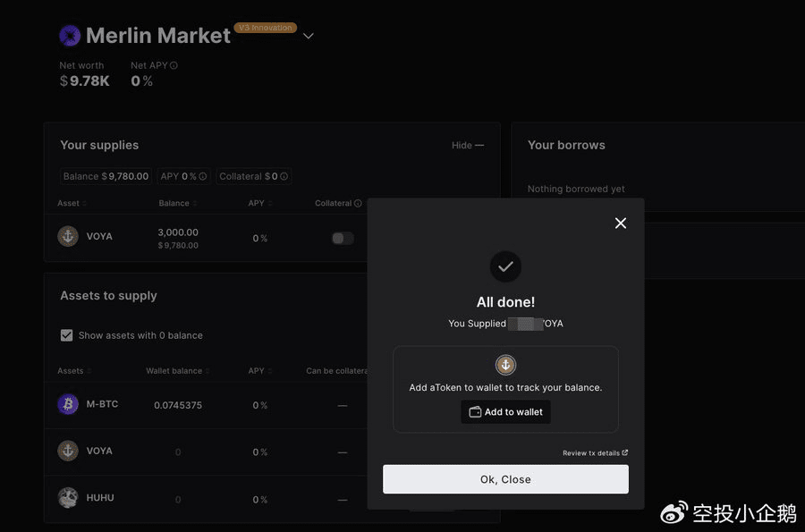This screenshot has height=532, width=805.
Task: Click the Assets to supply heading
Action: click(x=108, y=295)
